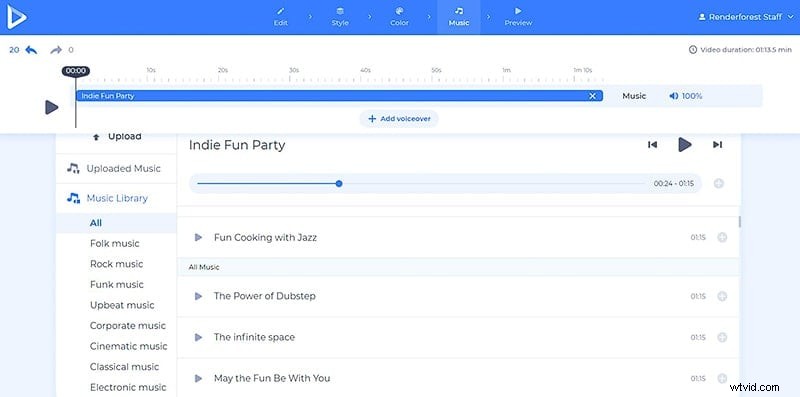
Task: Adjust the Music volume 100% control
Action: (x=686, y=96)
